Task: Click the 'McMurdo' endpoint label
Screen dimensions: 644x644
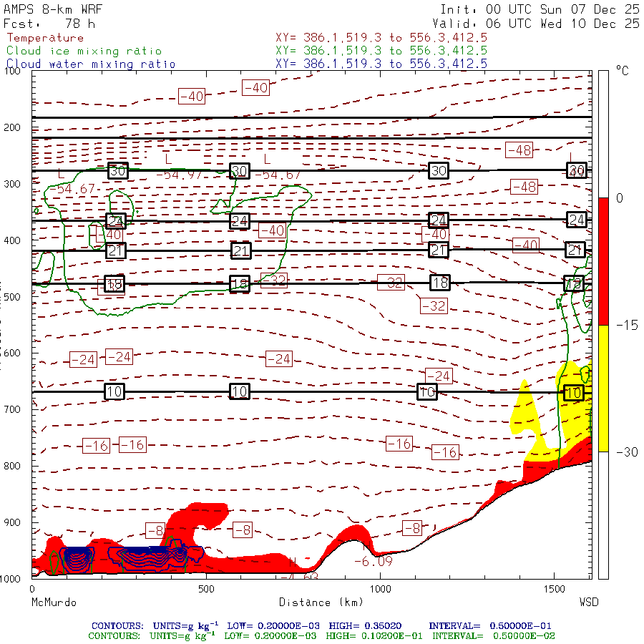Action: [x=54, y=602]
